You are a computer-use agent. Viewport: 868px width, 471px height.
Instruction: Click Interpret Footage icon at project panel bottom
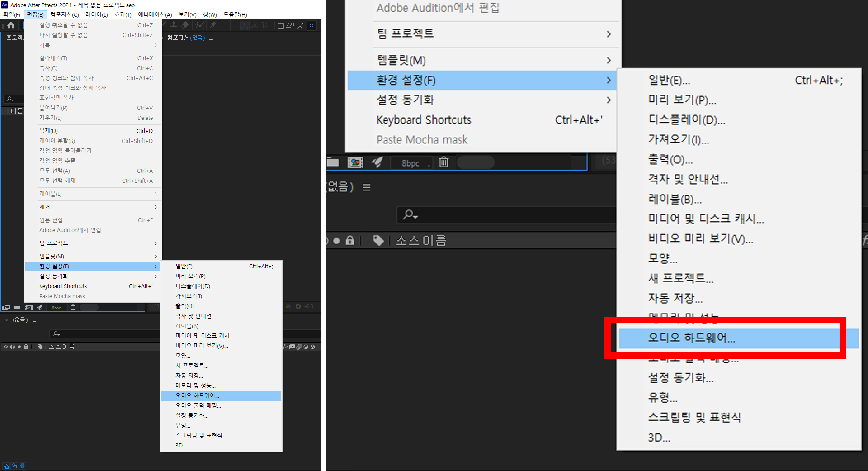click(x=6, y=308)
